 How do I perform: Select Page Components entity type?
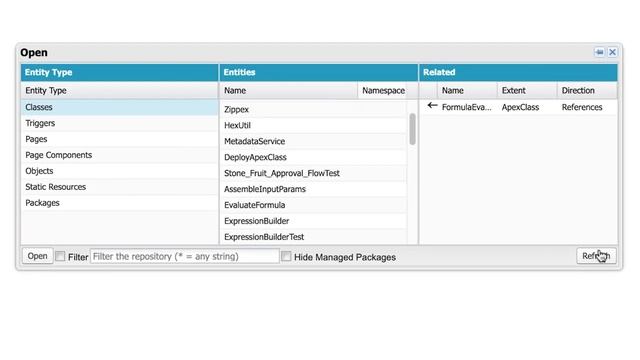(119, 155)
